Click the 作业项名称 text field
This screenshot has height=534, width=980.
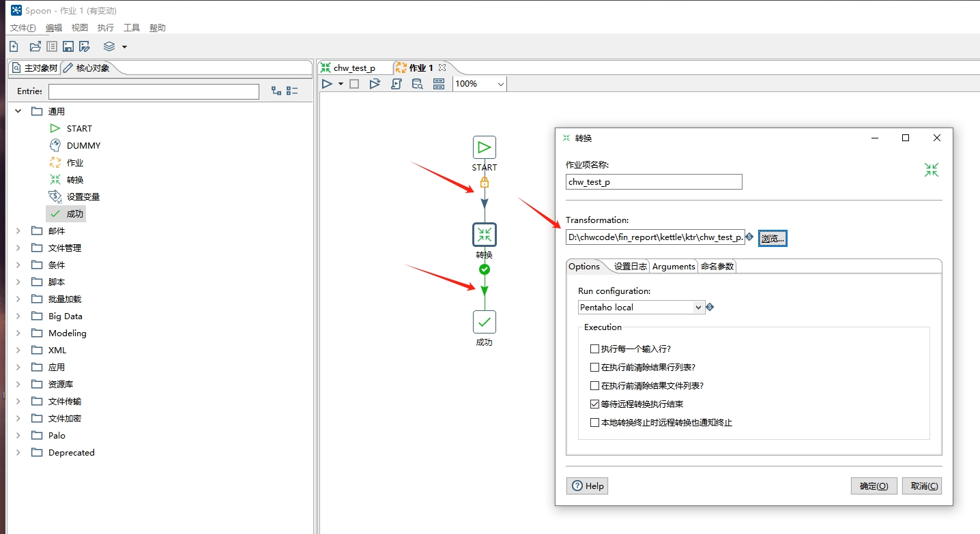coord(654,182)
